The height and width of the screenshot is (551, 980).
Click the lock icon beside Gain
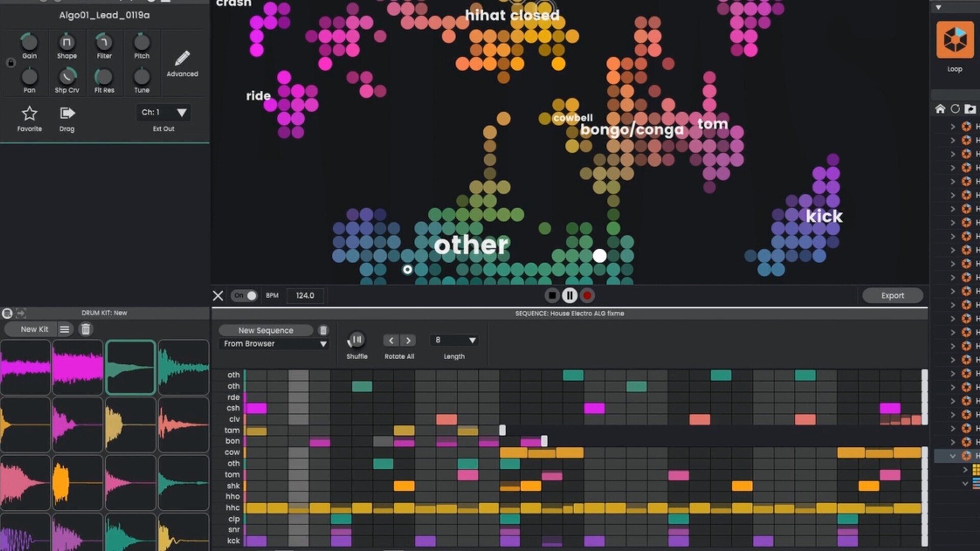11,63
